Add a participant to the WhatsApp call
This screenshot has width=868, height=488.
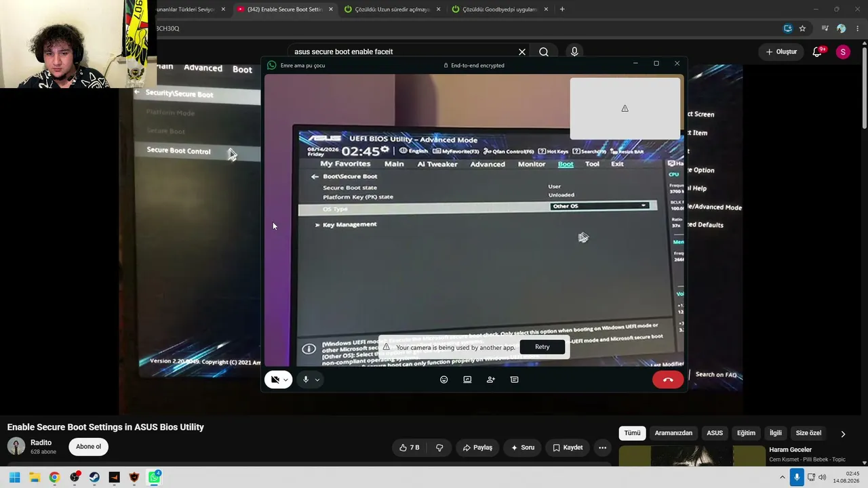[x=491, y=380]
